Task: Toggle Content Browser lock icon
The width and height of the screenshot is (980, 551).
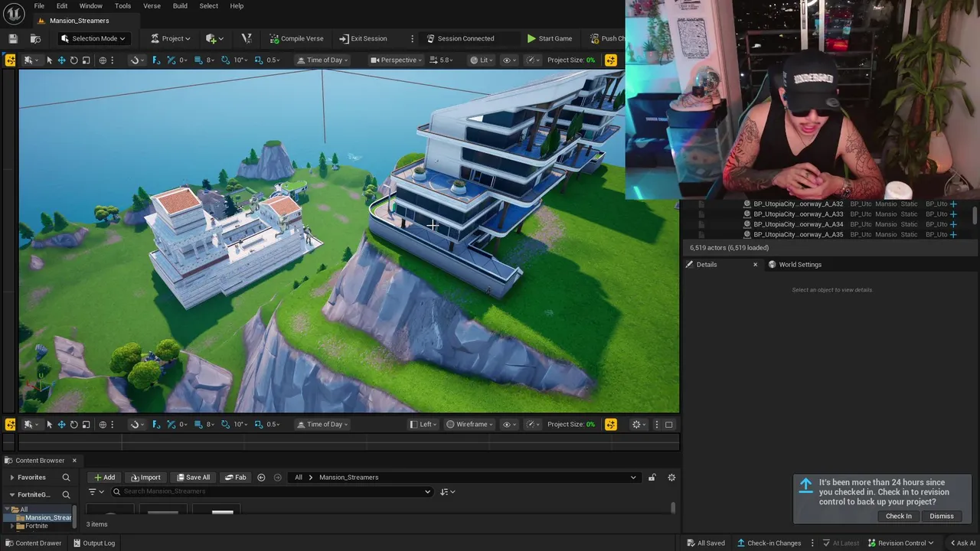Action: (x=652, y=478)
